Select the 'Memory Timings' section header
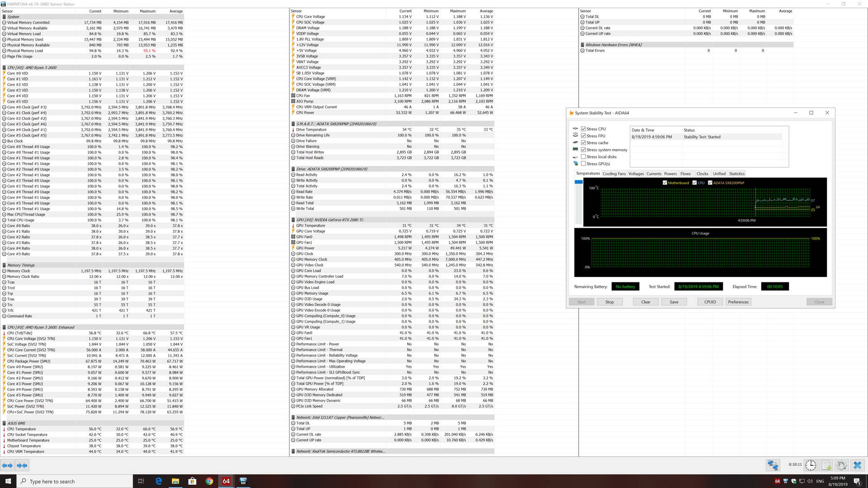The height and width of the screenshot is (488, 868). 93,265
